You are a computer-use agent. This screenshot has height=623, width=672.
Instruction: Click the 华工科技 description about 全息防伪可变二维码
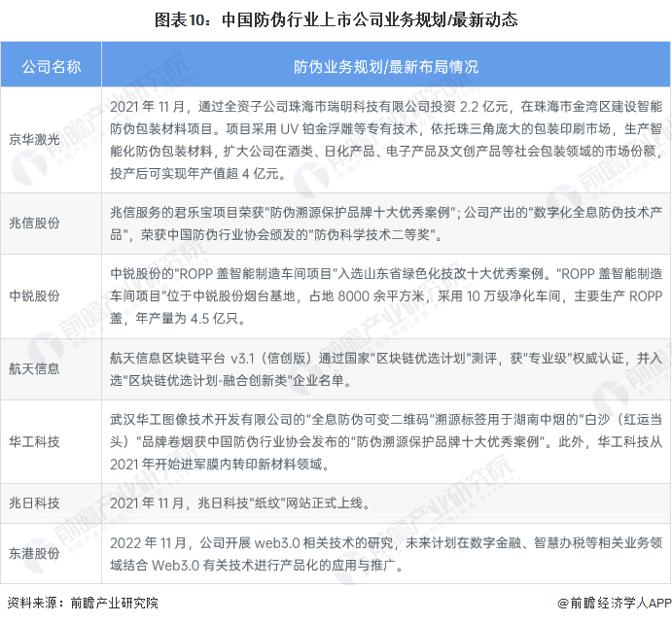[x=386, y=441]
